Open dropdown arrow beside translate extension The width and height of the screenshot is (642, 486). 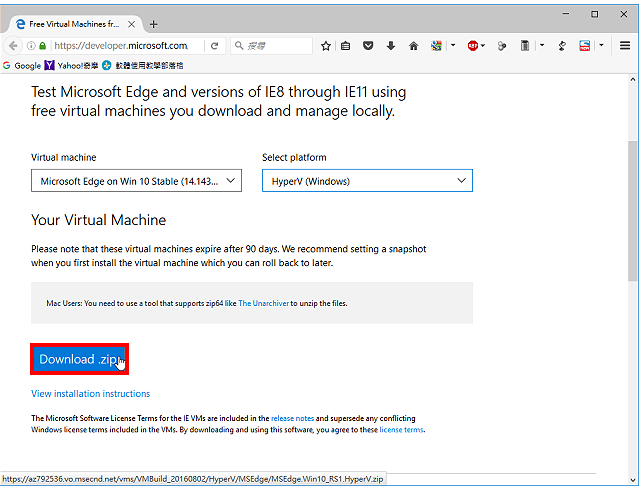click(x=453, y=45)
